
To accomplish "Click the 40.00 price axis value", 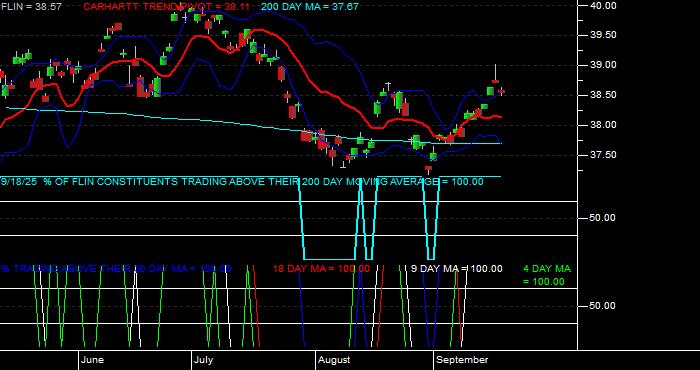I will pyautogui.click(x=604, y=5).
